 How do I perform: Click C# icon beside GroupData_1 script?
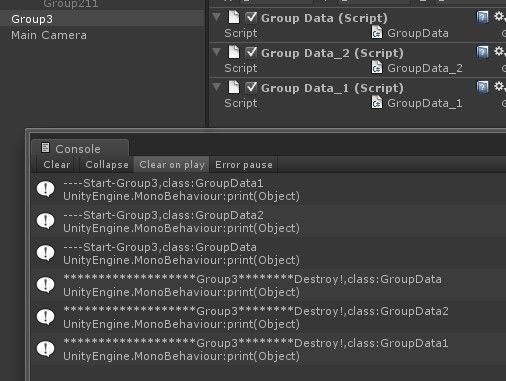(377, 102)
